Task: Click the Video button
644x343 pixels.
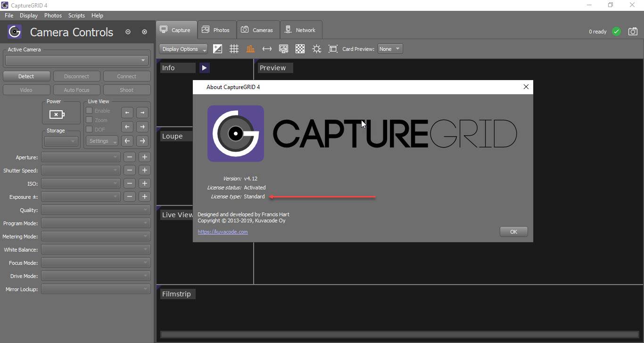Action: click(x=26, y=90)
